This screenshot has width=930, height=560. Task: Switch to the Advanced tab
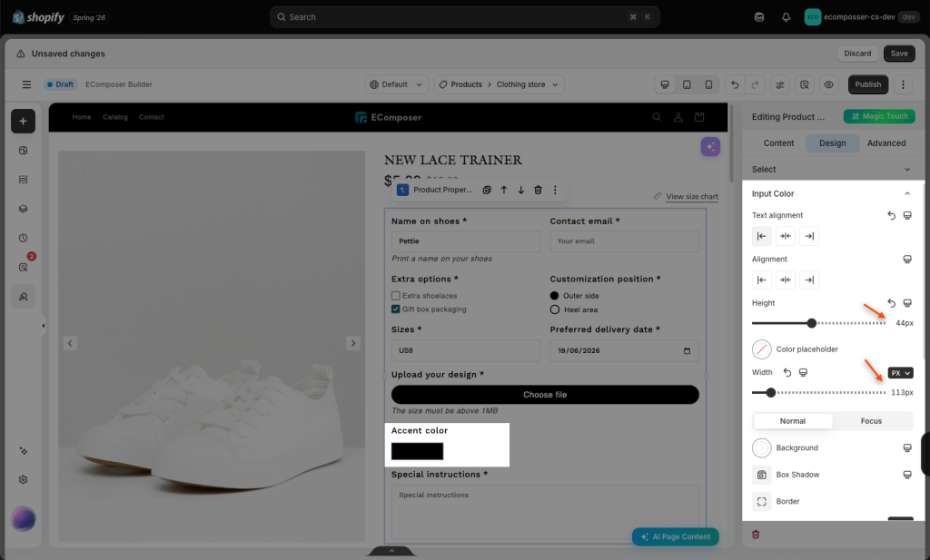pos(886,143)
